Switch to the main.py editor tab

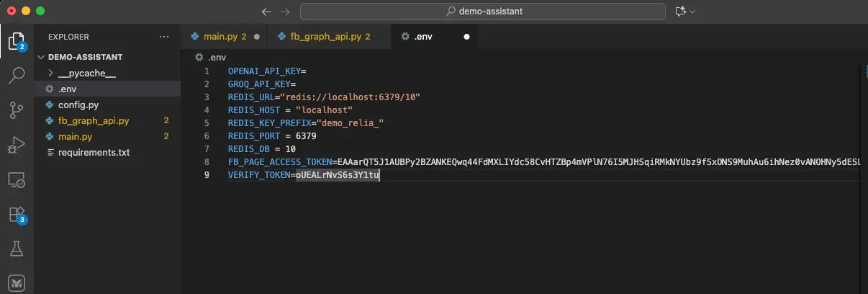click(x=225, y=36)
